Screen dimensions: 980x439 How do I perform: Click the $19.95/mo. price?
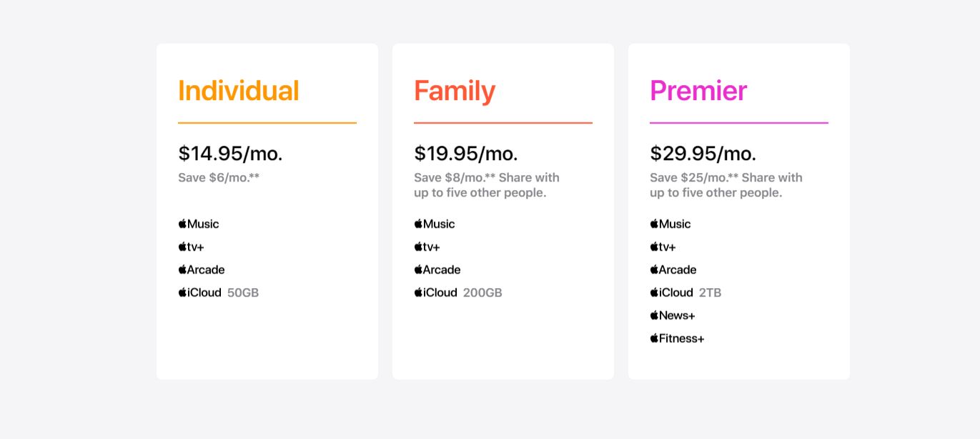[x=466, y=153]
